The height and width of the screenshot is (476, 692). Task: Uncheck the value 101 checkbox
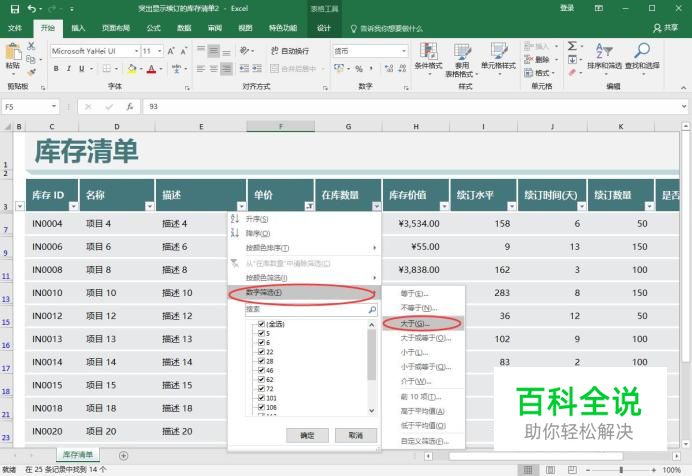(261, 398)
